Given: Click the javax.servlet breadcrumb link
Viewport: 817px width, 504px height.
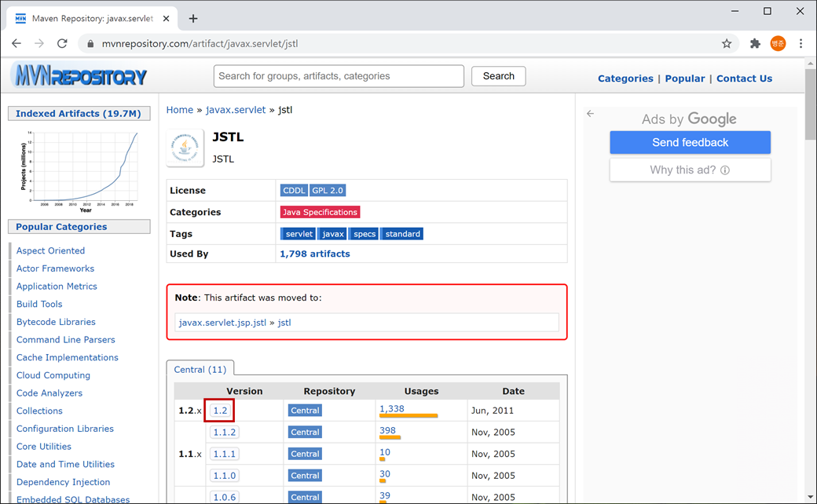Looking at the screenshot, I should 236,110.
